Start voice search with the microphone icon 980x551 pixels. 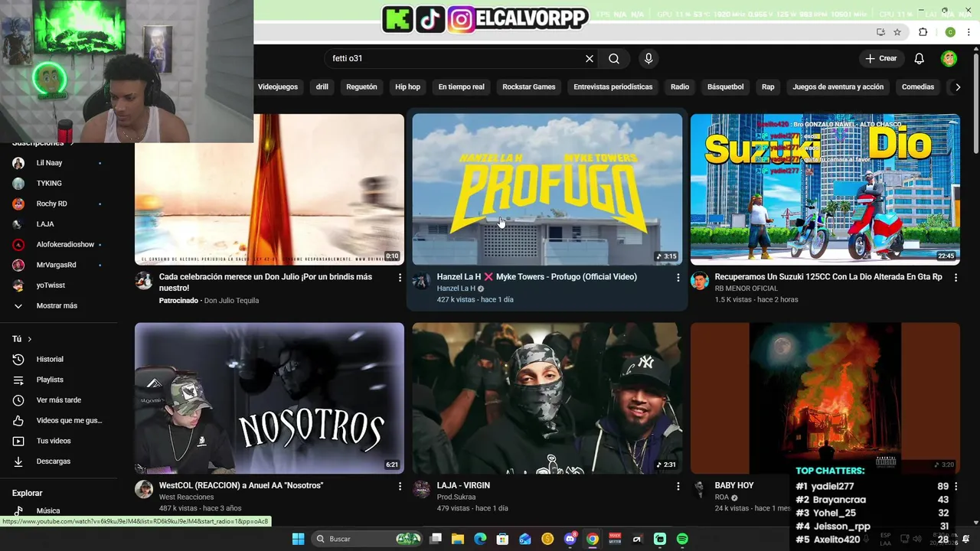(648, 59)
